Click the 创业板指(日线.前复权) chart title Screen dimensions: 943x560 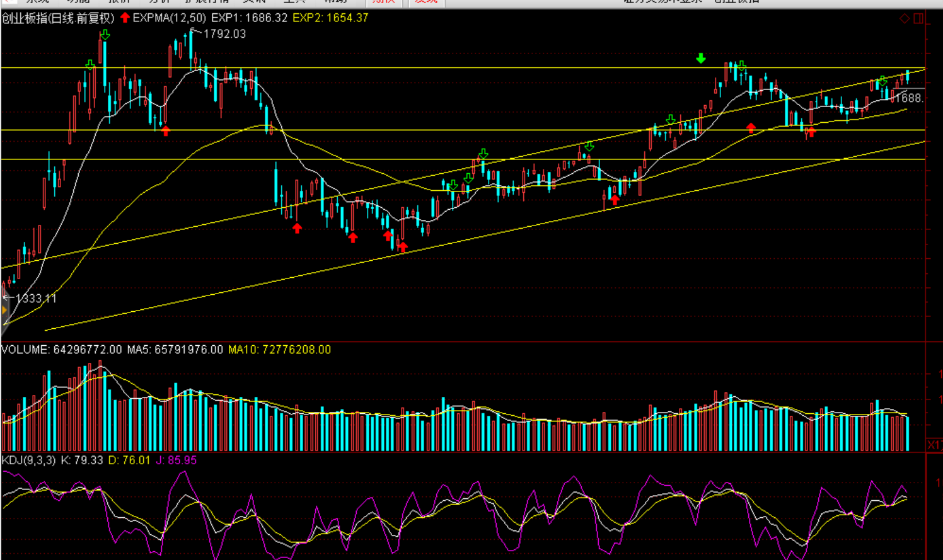click(x=58, y=18)
